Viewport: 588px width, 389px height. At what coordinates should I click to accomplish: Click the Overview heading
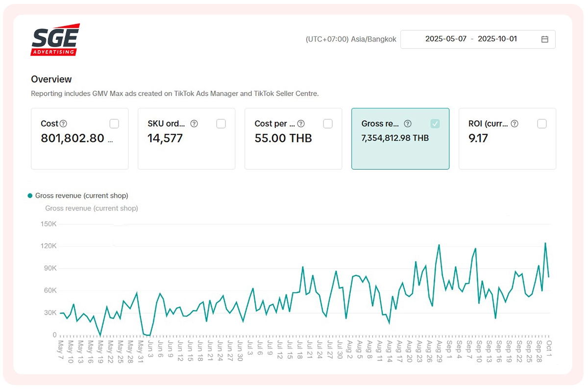tap(51, 79)
